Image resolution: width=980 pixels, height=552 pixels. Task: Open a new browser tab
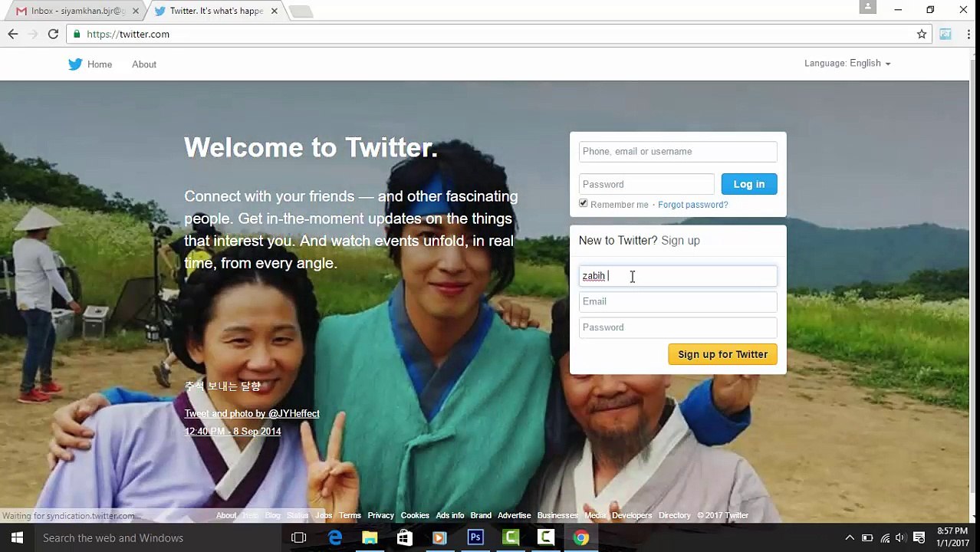click(x=301, y=11)
